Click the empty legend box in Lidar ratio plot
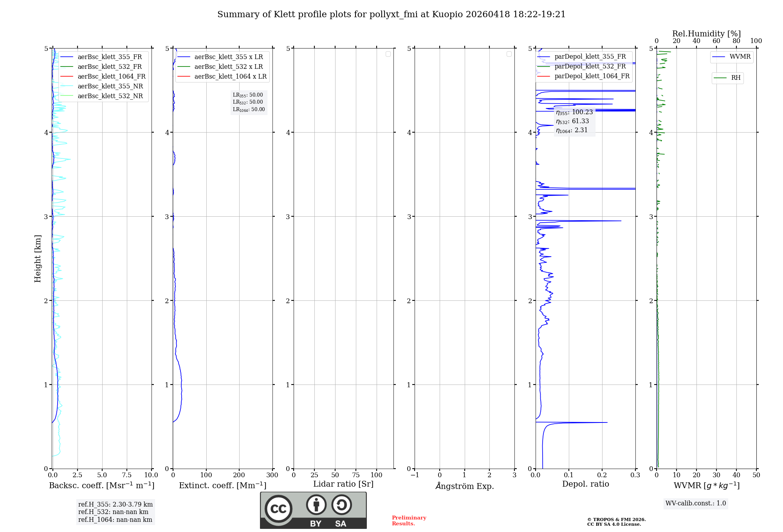The image size is (783, 532). [x=388, y=54]
